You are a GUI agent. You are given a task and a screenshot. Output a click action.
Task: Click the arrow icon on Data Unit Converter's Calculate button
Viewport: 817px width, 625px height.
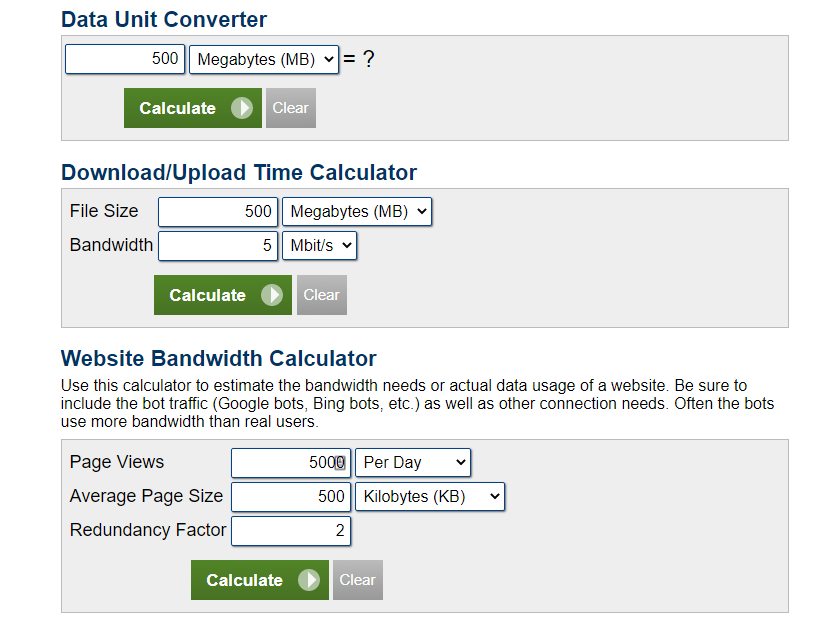click(242, 108)
